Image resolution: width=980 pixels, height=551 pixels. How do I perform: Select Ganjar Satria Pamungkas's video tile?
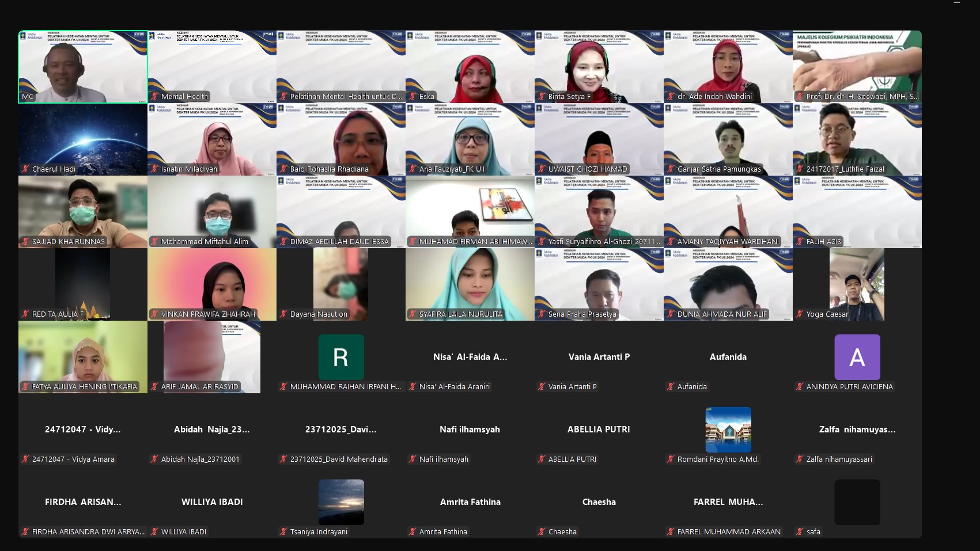pos(728,139)
